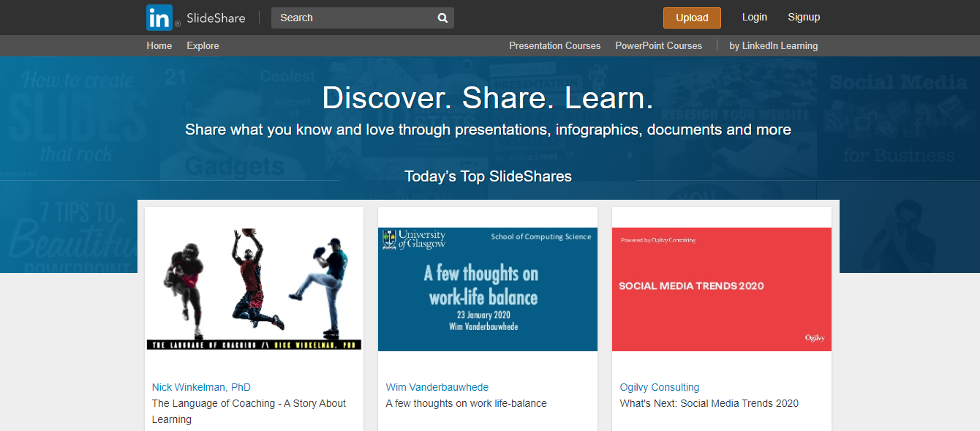The width and height of the screenshot is (980, 431).
Task: Open the Explore menu item
Action: [203, 45]
